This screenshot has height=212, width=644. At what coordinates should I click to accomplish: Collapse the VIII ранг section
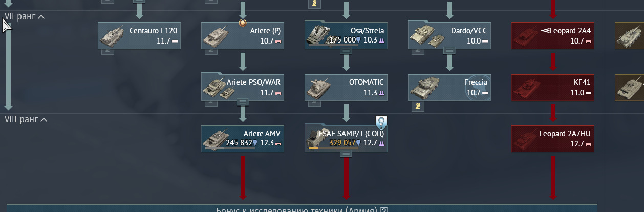tap(26, 119)
